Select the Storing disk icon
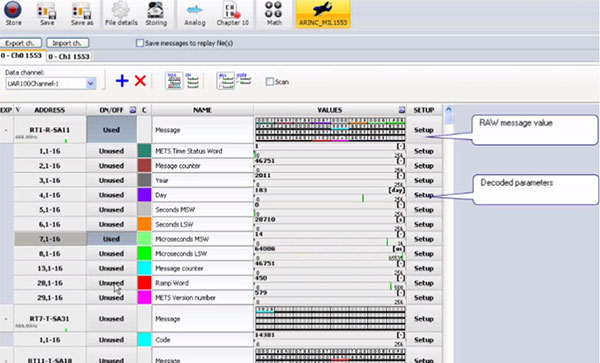The image size is (600, 363). coord(156,13)
